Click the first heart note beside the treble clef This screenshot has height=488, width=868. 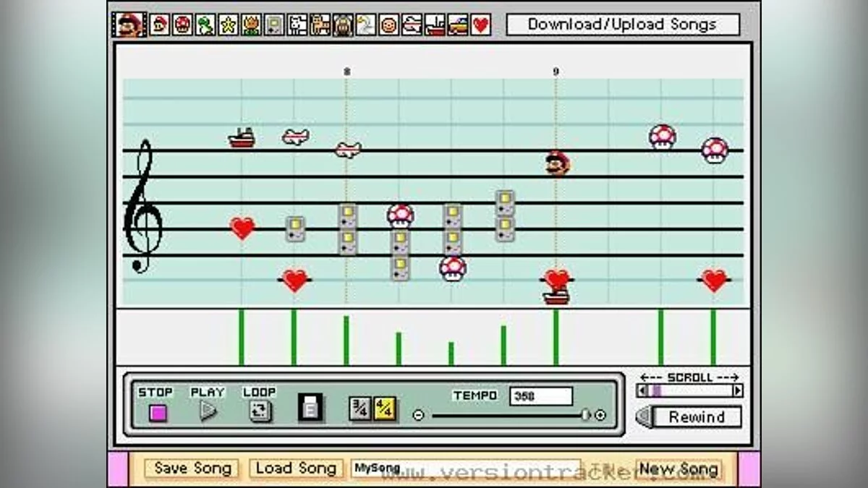[x=242, y=228]
